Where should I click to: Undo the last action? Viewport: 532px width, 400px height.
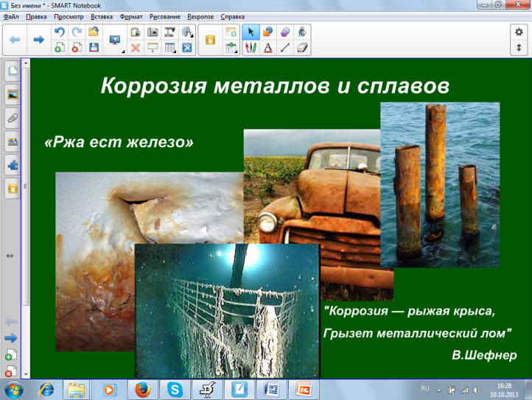tap(60, 32)
